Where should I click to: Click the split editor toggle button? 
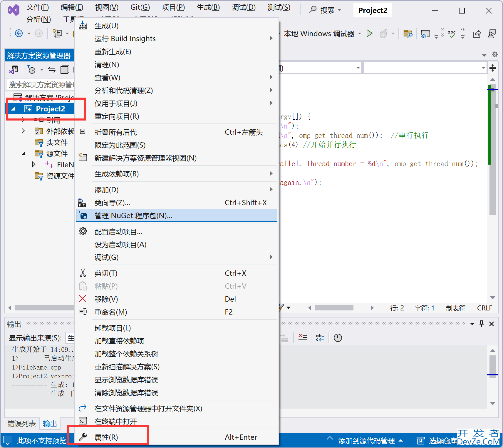(x=493, y=68)
